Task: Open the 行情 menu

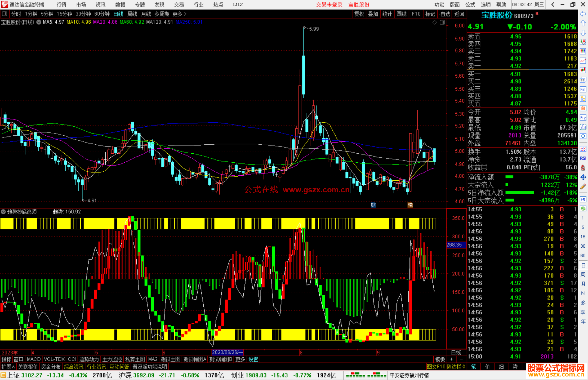Action: point(62,5)
